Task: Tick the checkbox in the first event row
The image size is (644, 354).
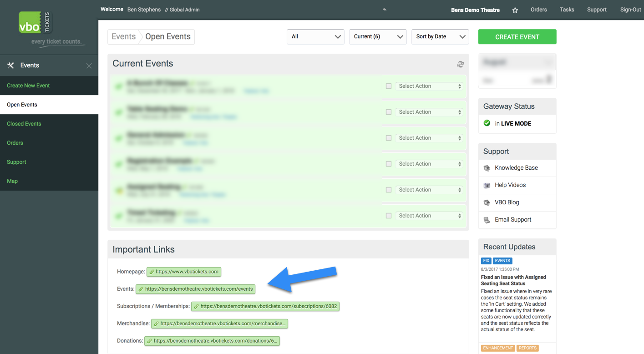Action: click(389, 86)
